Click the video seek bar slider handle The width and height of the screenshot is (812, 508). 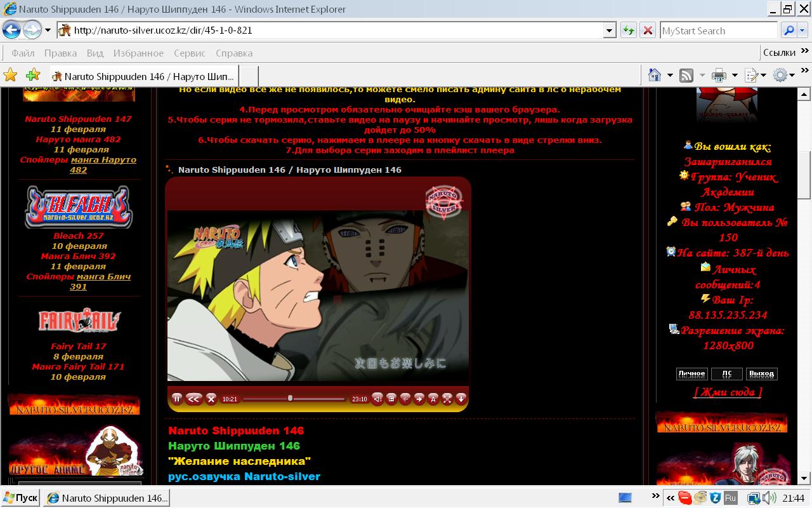pyautogui.click(x=290, y=398)
